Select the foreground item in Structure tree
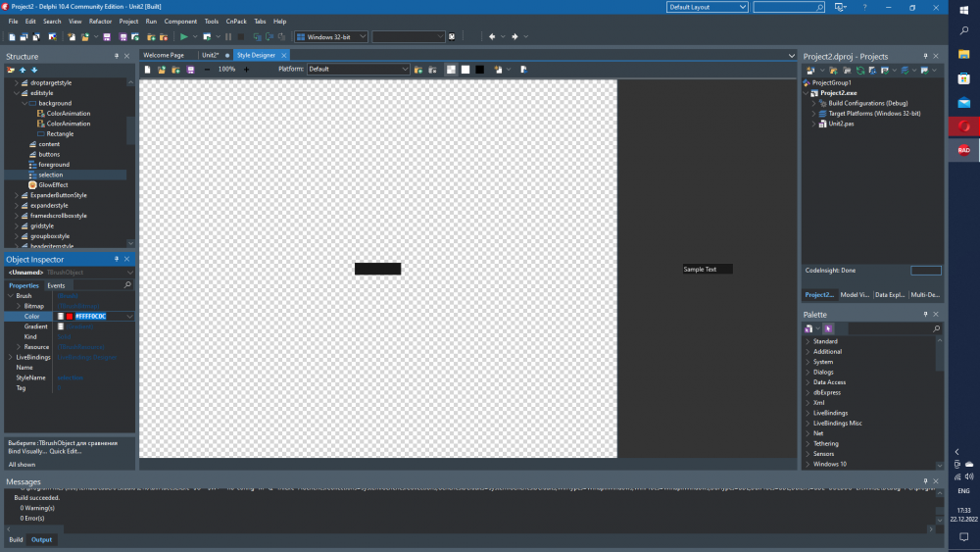 (x=54, y=165)
